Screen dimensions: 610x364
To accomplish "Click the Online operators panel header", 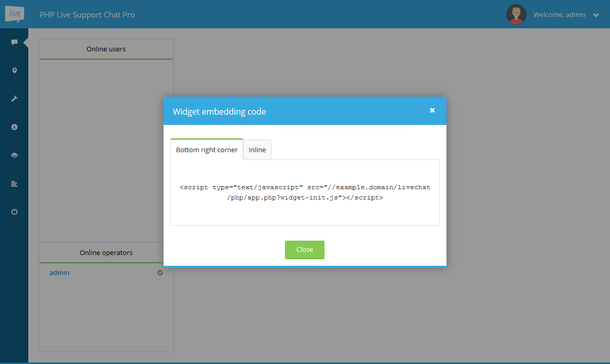I will pos(106,253).
